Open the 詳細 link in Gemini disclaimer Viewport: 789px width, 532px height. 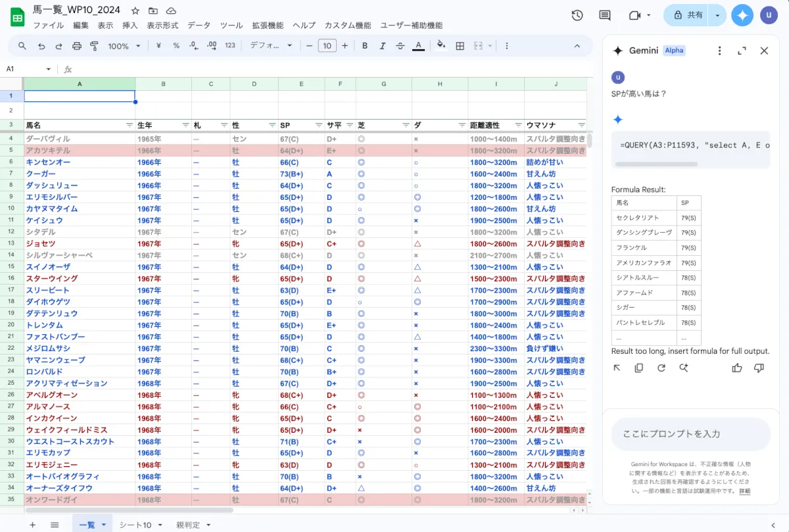coord(744,491)
